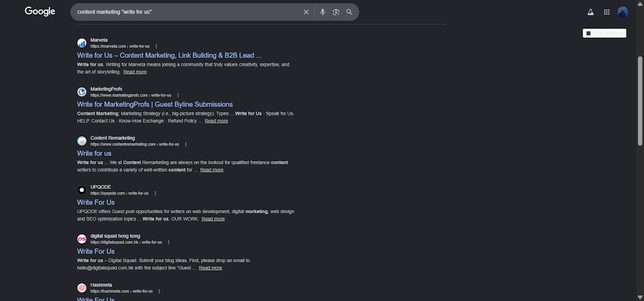Open the Marveta Write for Us result

click(169, 55)
